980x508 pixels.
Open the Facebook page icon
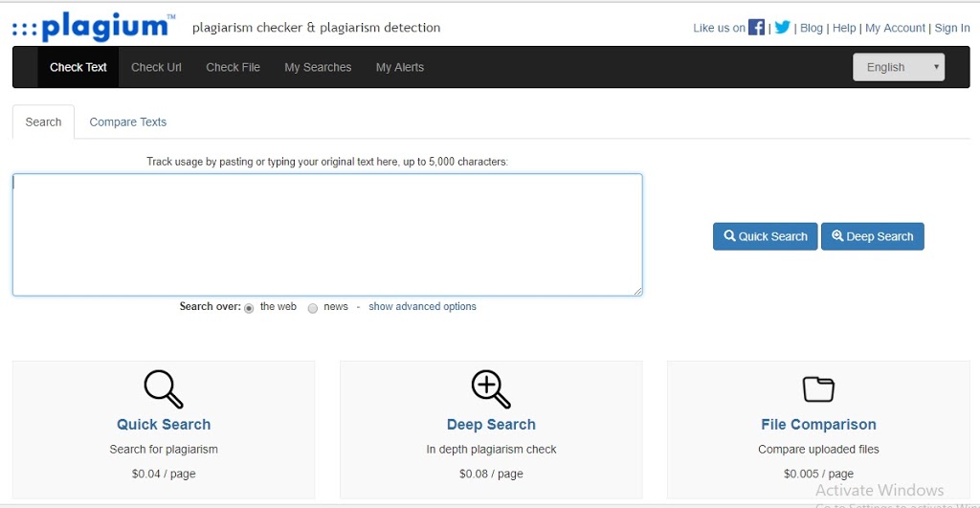pos(756,28)
